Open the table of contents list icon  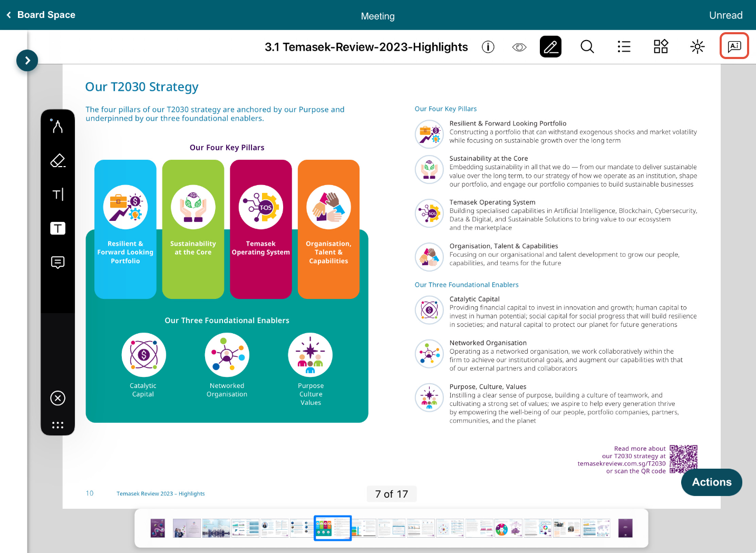(624, 47)
